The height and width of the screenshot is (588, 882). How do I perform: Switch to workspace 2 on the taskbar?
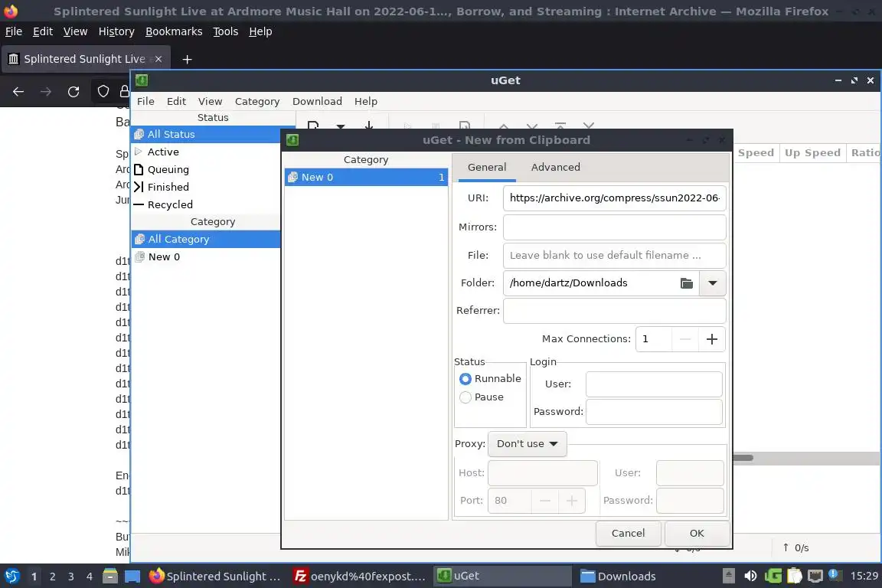coord(52,577)
